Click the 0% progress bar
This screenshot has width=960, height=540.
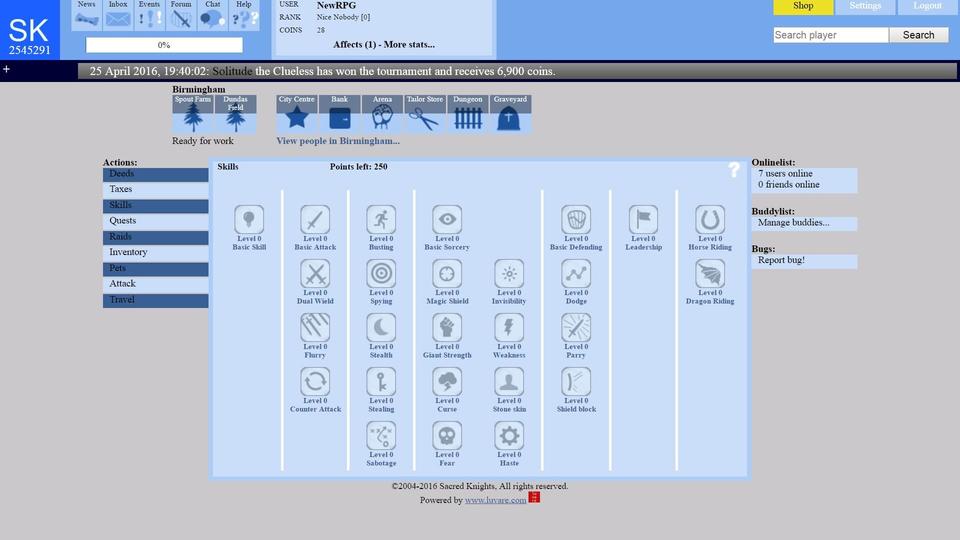pyautogui.click(x=164, y=45)
